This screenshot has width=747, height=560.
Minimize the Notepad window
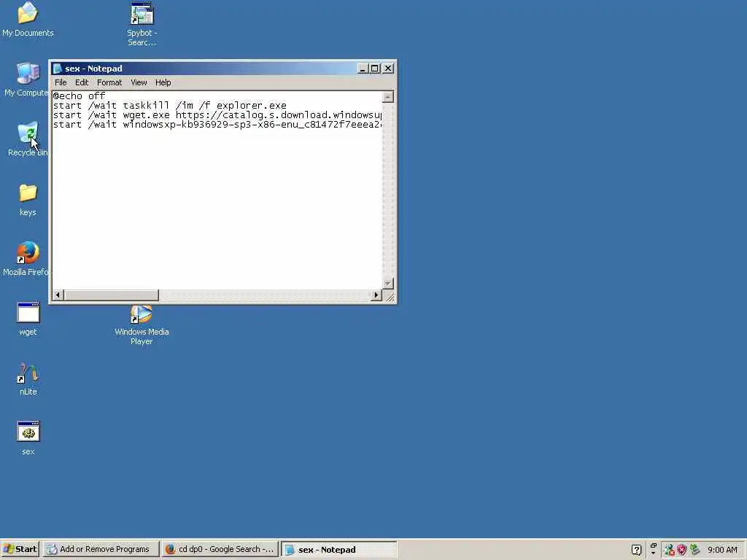click(363, 69)
